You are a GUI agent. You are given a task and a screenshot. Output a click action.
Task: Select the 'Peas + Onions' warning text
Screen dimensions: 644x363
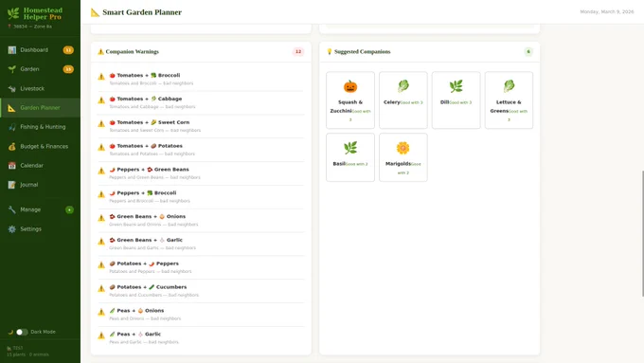pos(136,310)
